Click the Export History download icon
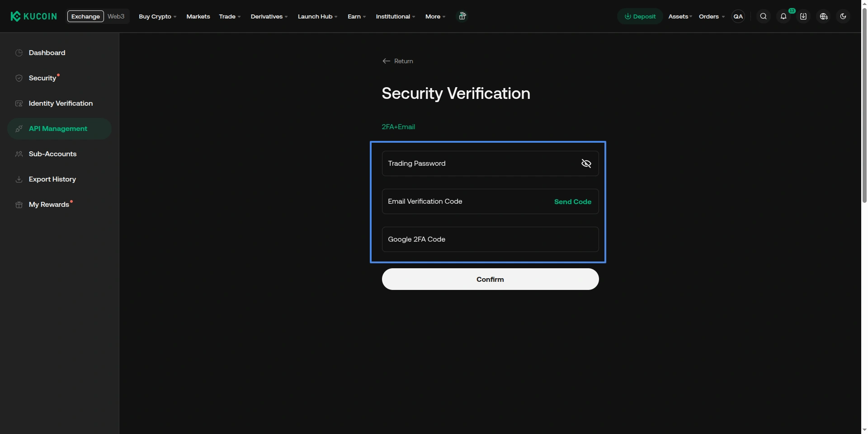The image size is (868, 434). (x=19, y=179)
